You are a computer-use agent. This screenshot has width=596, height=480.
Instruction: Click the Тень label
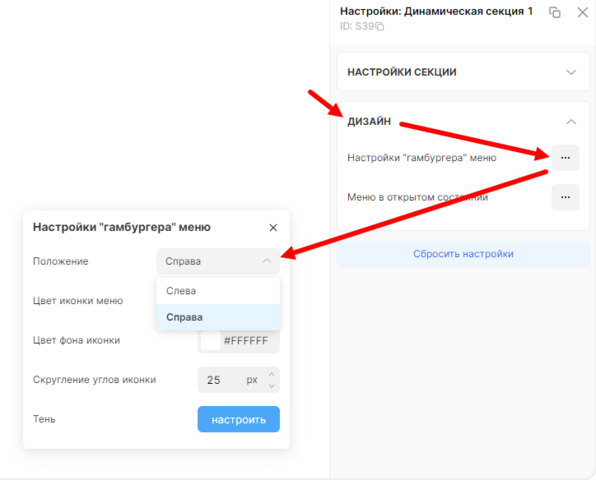(44, 419)
